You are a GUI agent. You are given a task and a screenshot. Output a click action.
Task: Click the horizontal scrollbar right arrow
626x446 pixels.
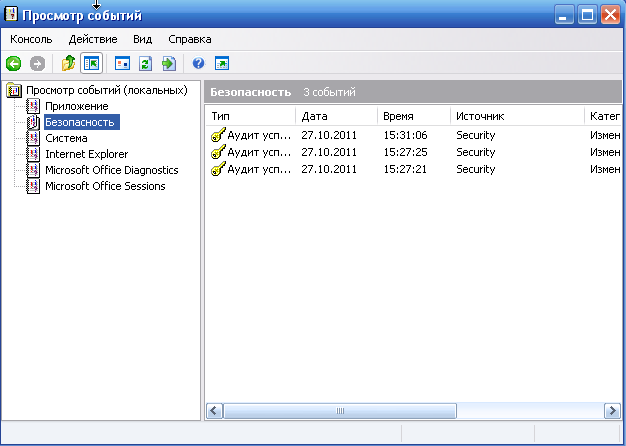click(612, 410)
